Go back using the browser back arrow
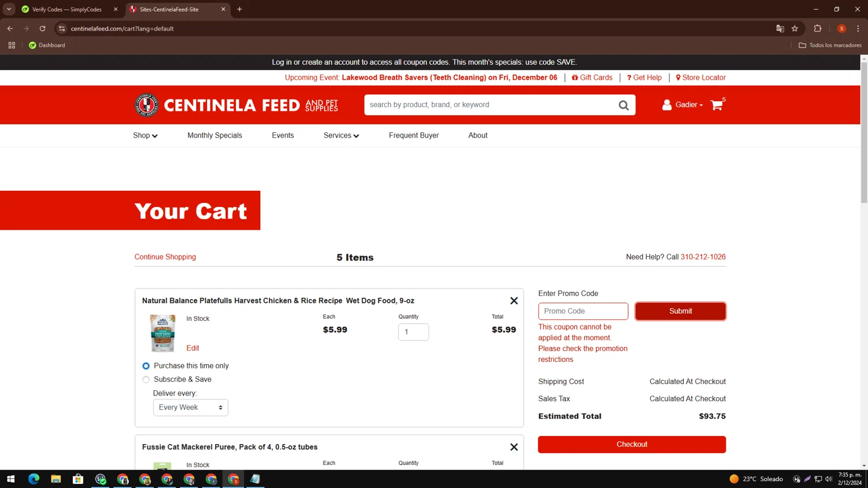Viewport: 868px width, 488px height. coord(10,28)
